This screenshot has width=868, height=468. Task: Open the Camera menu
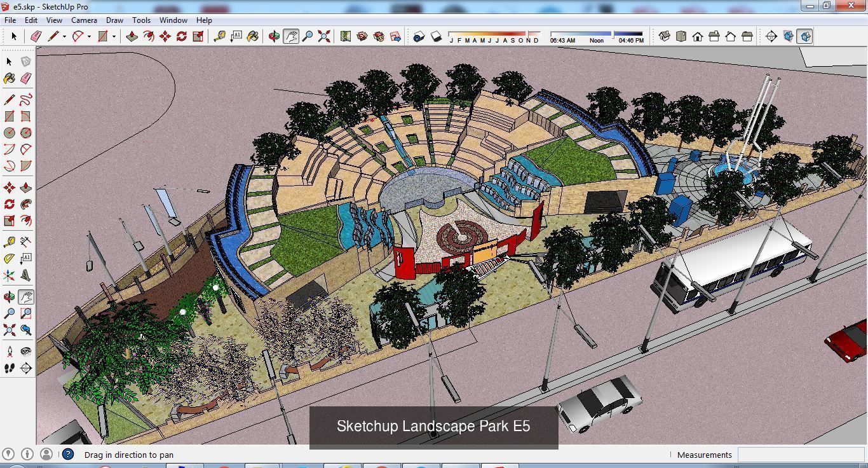point(84,20)
